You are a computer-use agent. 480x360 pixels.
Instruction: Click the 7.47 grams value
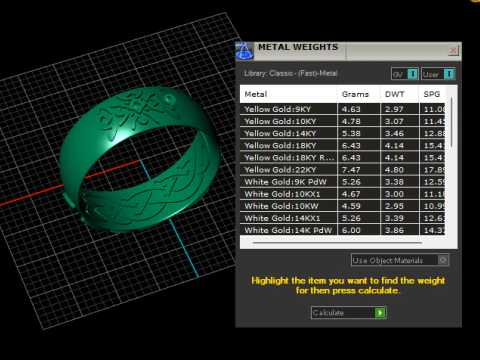[351, 170]
